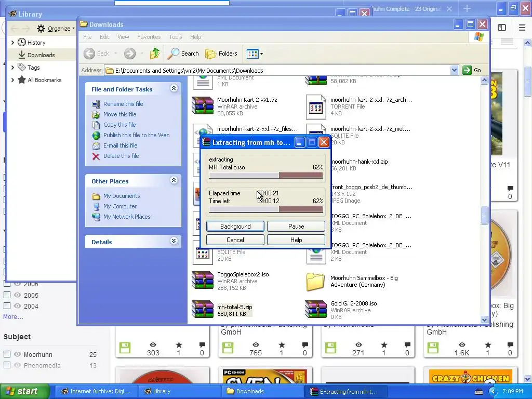Image resolution: width=532 pixels, height=399 pixels.
Task: Click the Publish this file to the Web icon
Action: click(96, 136)
